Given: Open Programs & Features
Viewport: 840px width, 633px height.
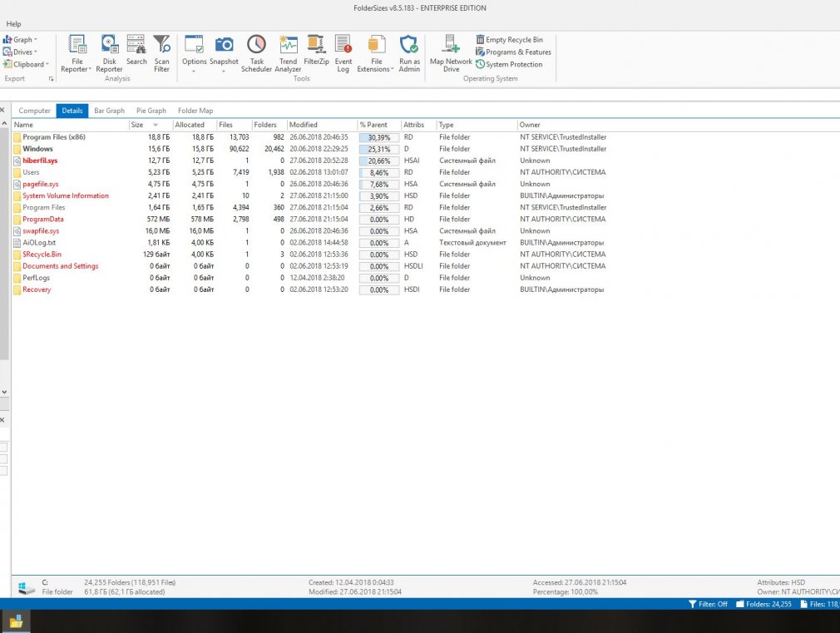Looking at the screenshot, I should coord(513,52).
